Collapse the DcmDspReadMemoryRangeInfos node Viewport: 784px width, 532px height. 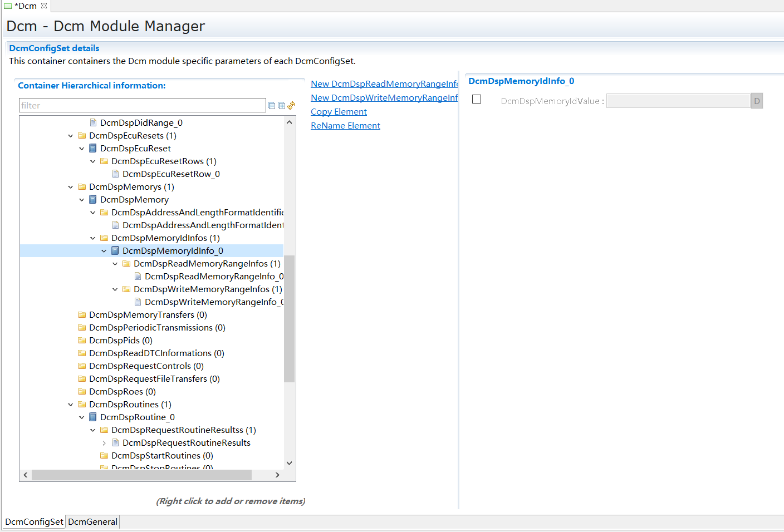coord(115,264)
